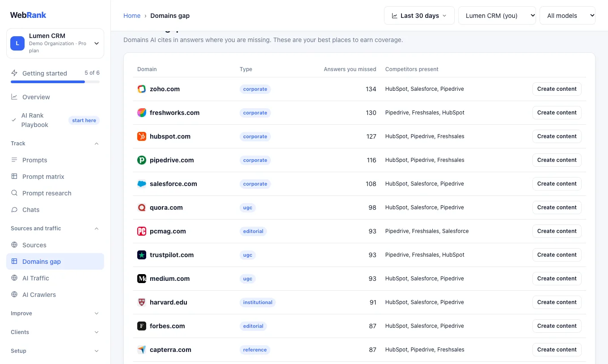This screenshot has height=364, width=608.
Task: Expand the Lumen CRM organization switcher chevron
Action: pos(97,43)
